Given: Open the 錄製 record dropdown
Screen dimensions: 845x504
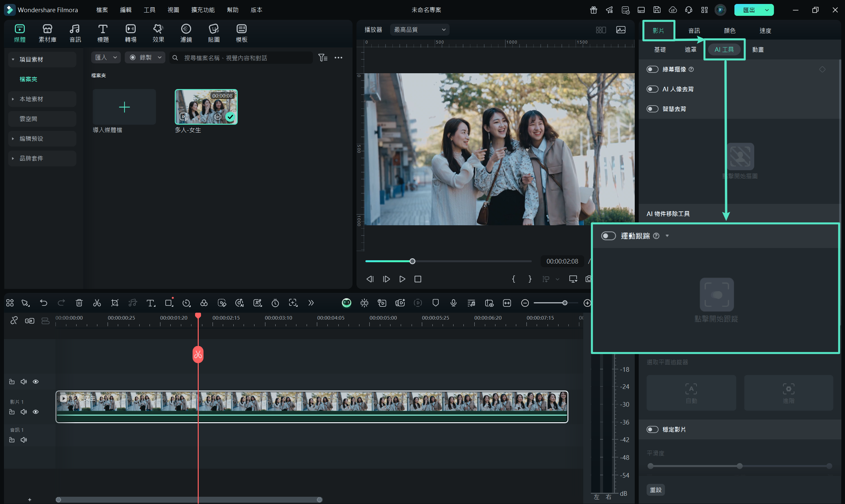Looking at the screenshot, I should tap(145, 57).
